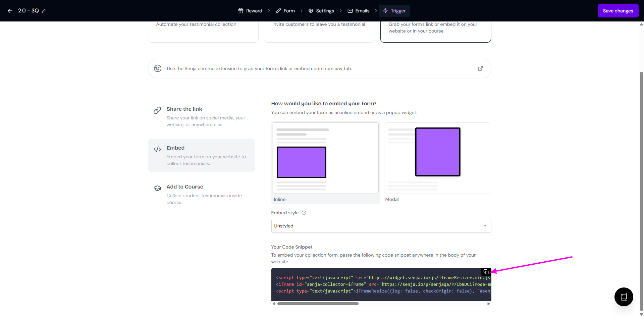Click the Save changes button
This screenshot has height=317, width=644.
point(618,11)
